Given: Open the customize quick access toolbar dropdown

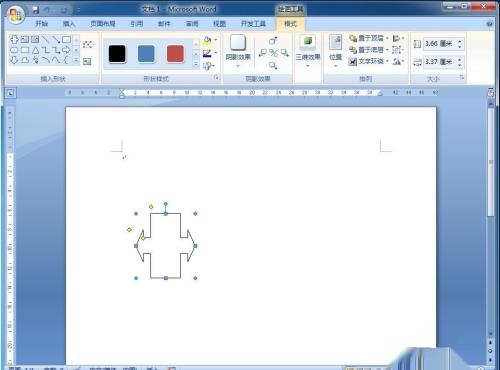Looking at the screenshot, I should (x=78, y=10).
